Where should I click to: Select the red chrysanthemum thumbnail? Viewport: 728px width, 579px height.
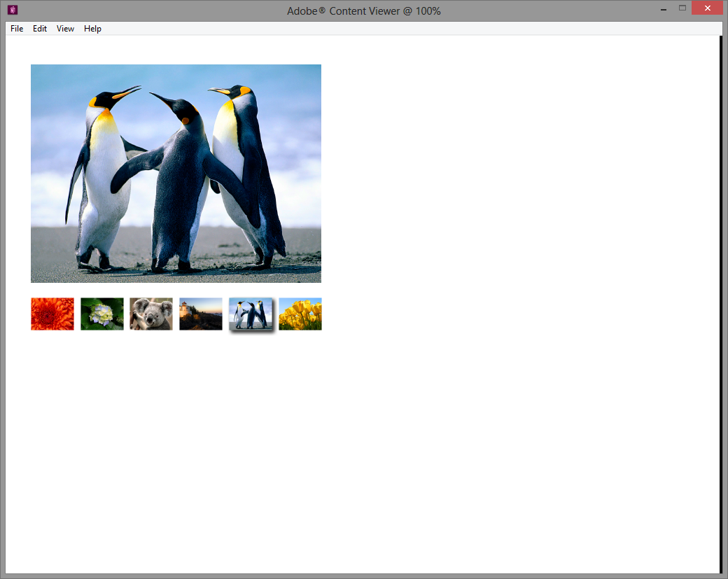[52, 314]
